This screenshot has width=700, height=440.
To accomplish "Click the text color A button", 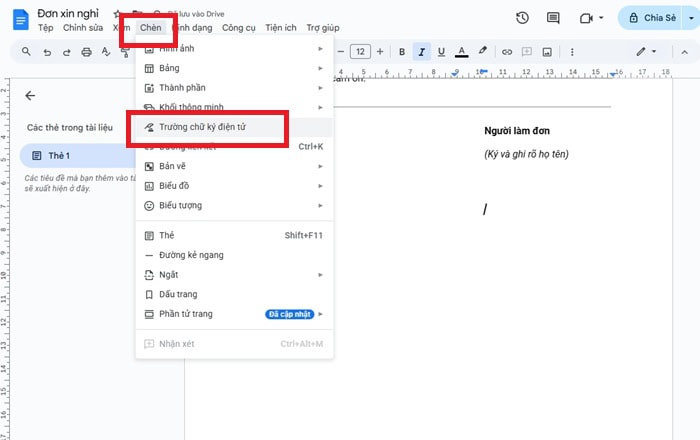I will pyautogui.click(x=461, y=52).
